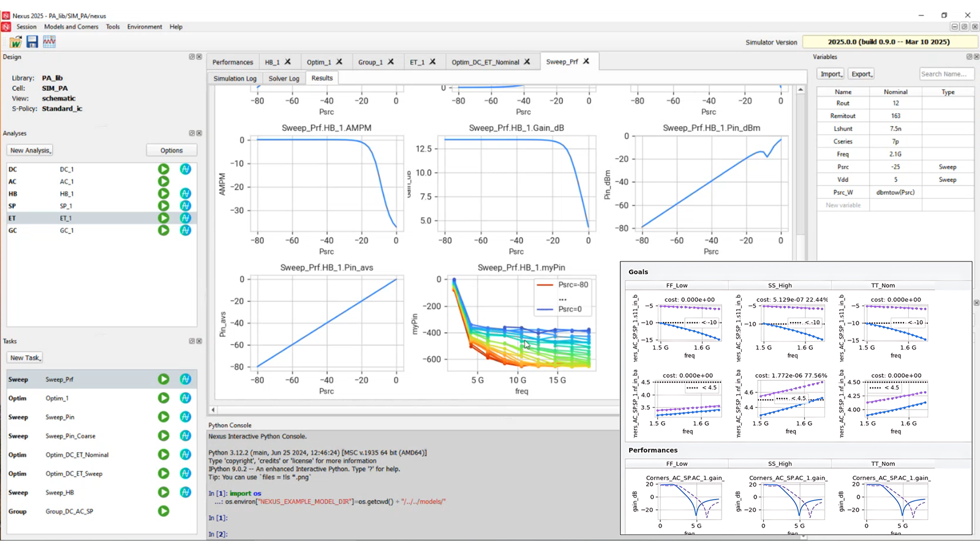Image resolution: width=980 pixels, height=551 pixels.
Task: Run the HB_1 analysis with its play icon
Action: click(x=163, y=193)
